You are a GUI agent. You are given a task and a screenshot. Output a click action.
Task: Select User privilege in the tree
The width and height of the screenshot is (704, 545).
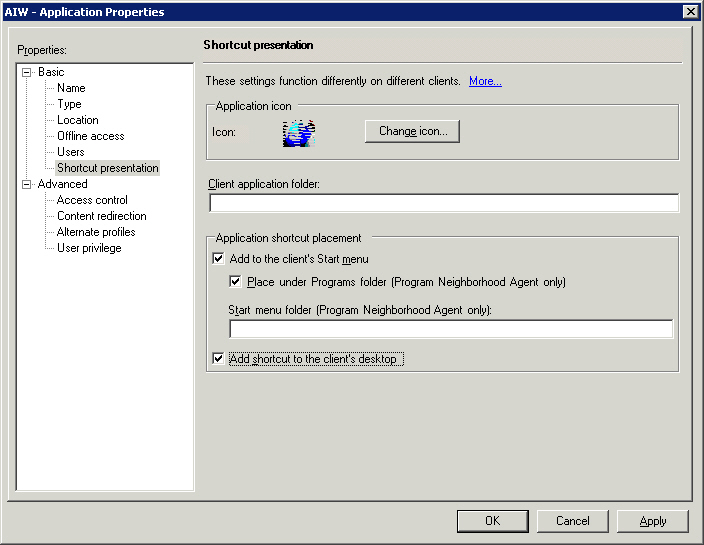[89, 248]
